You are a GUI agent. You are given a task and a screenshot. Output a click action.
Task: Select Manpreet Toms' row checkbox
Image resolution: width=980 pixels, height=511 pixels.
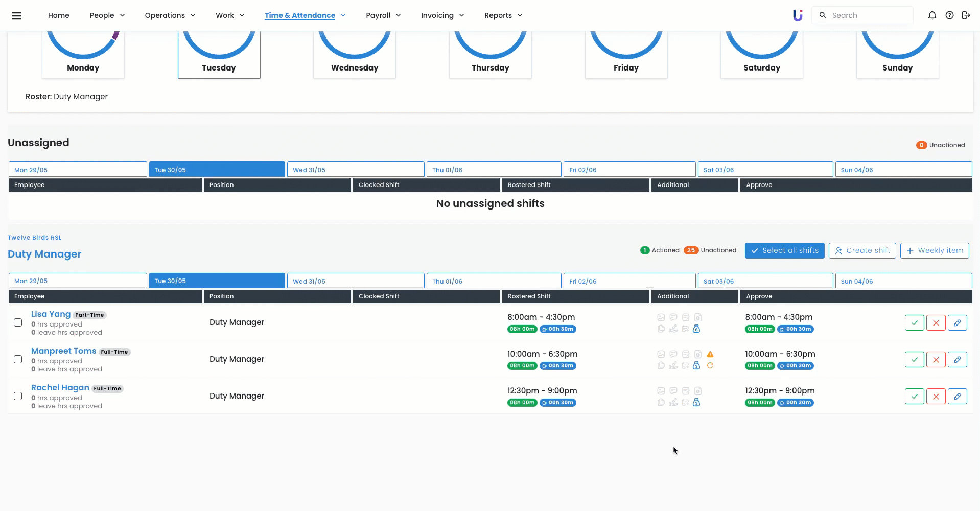18,360
